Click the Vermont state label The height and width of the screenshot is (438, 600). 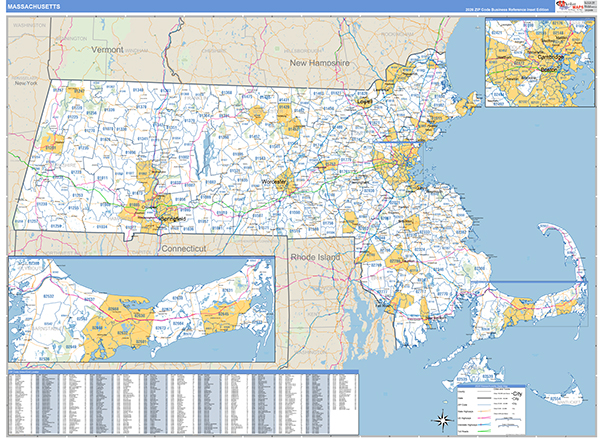click(107, 50)
